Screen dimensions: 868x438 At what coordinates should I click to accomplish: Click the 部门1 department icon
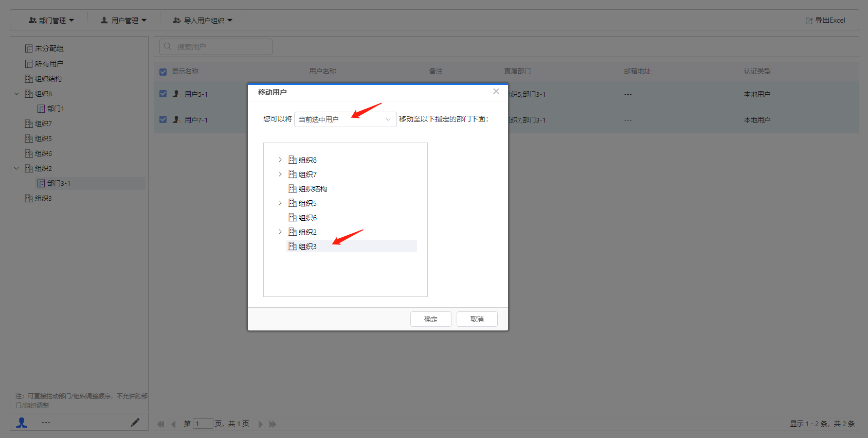[x=41, y=109]
